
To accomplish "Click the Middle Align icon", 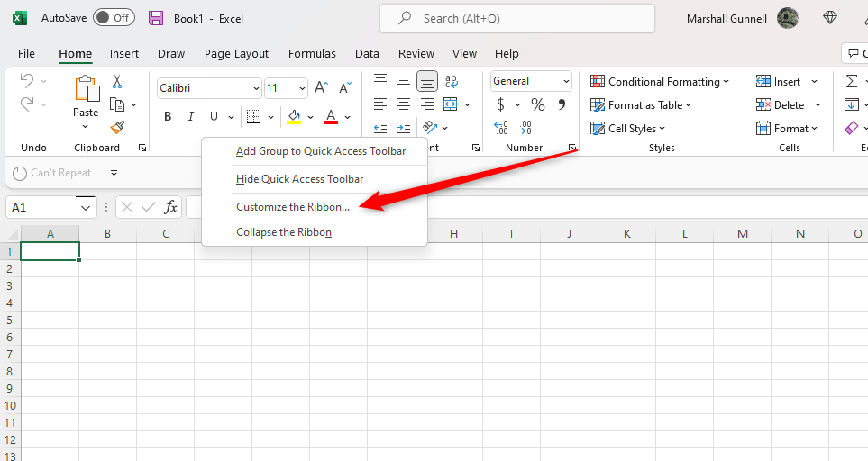I will pyautogui.click(x=404, y=81).
